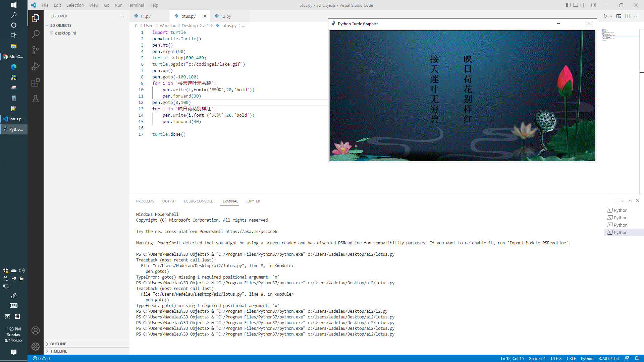Open the Search view in activity bar

(36, 34)
